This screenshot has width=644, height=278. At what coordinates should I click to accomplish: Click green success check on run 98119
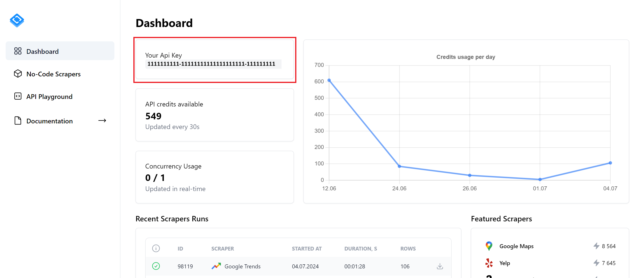tap(156, 266)
